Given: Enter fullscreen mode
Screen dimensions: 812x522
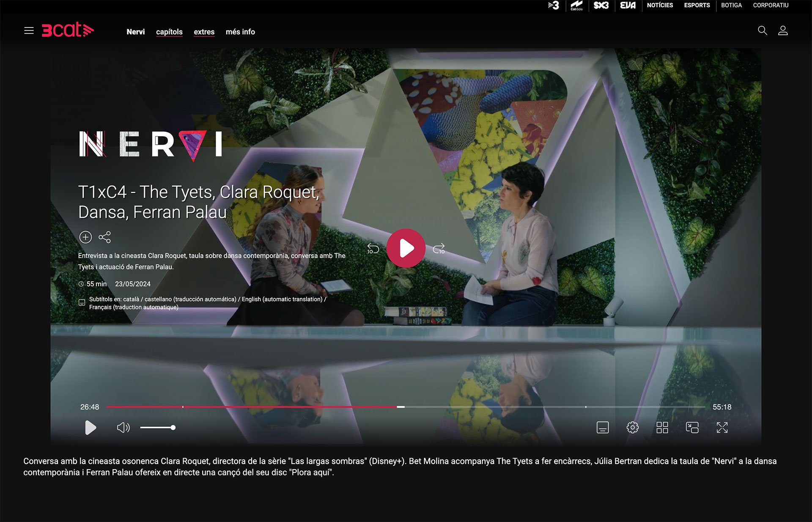Looking at the screenshot, I should coord(722,428).
